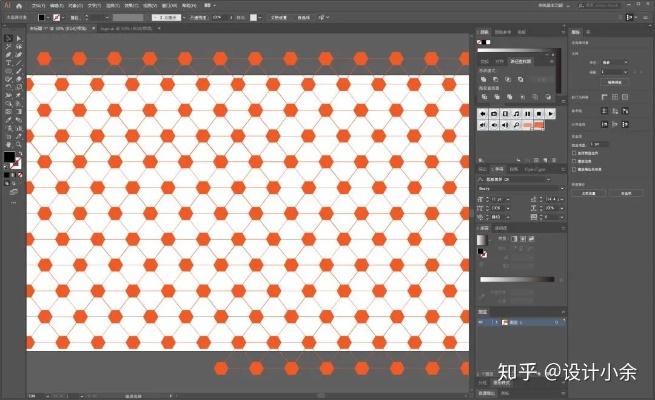
Task: Select the Pen tool
Action: tap(8, 55)
